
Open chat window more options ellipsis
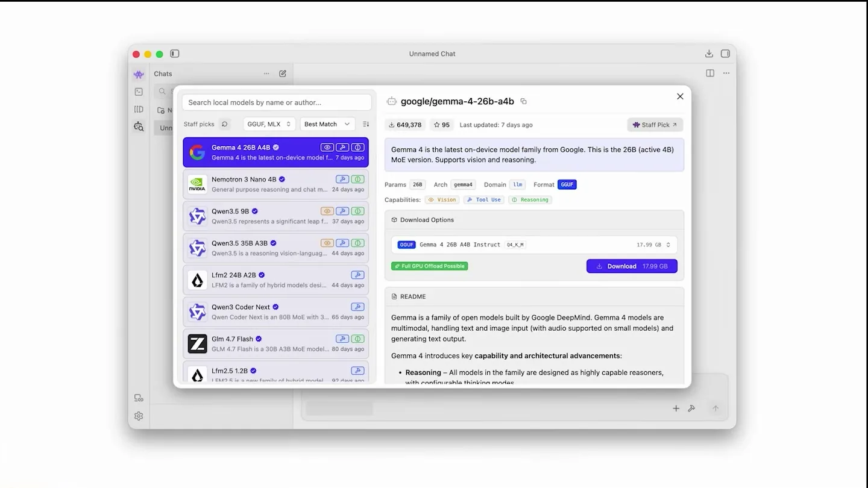726,73
